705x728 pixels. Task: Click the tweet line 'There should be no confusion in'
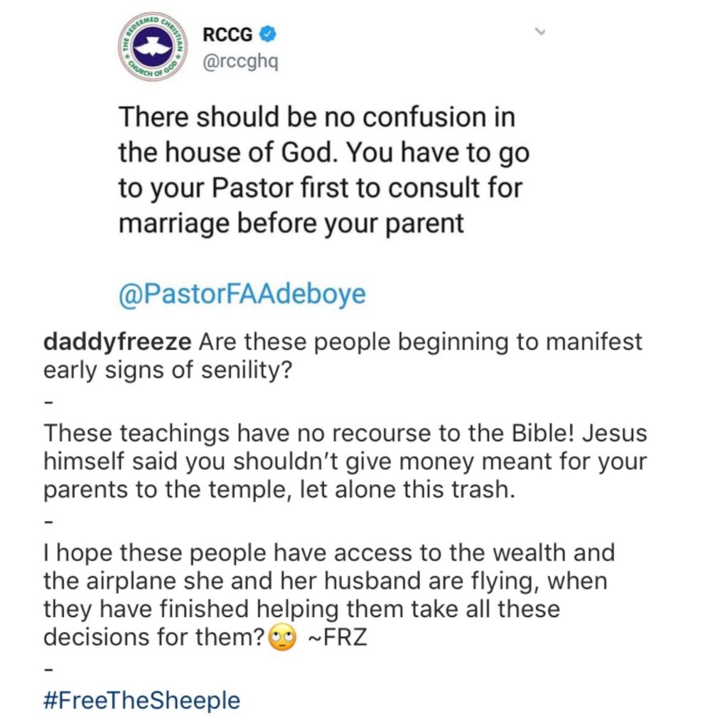click(317, 117)
